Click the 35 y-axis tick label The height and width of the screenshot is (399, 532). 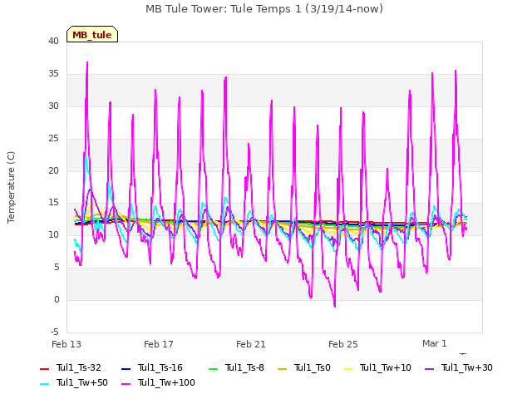point(53,74)
